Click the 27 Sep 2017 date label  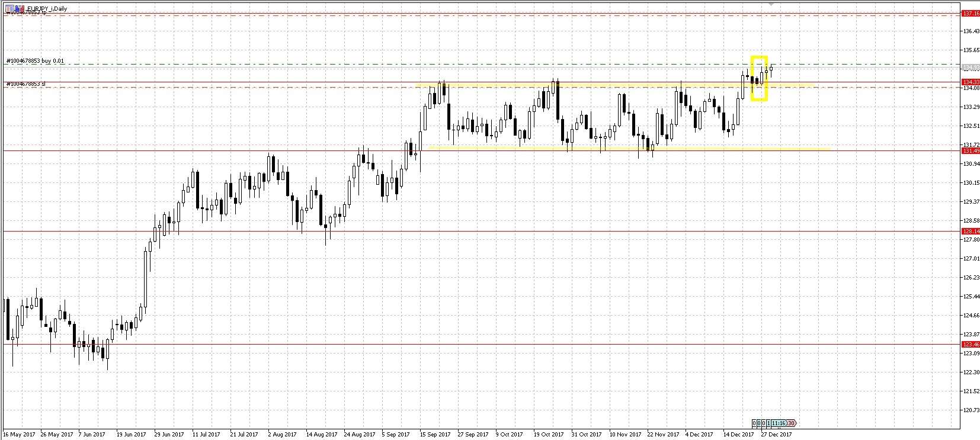[473, 435]
